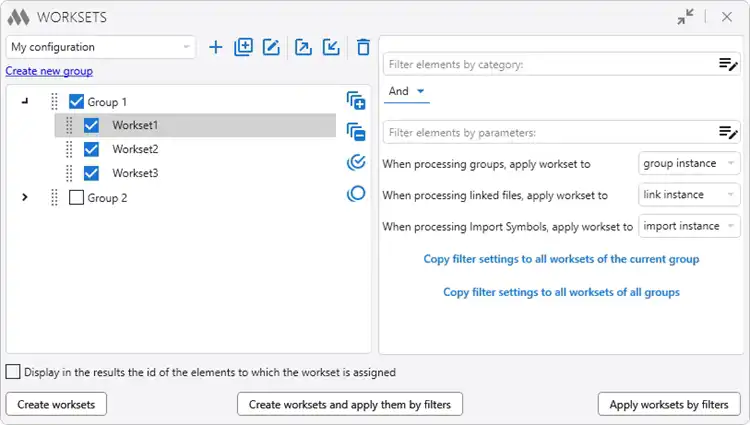Click the uncheck all circle icon
750x425 pixels.
coord(356,194)
